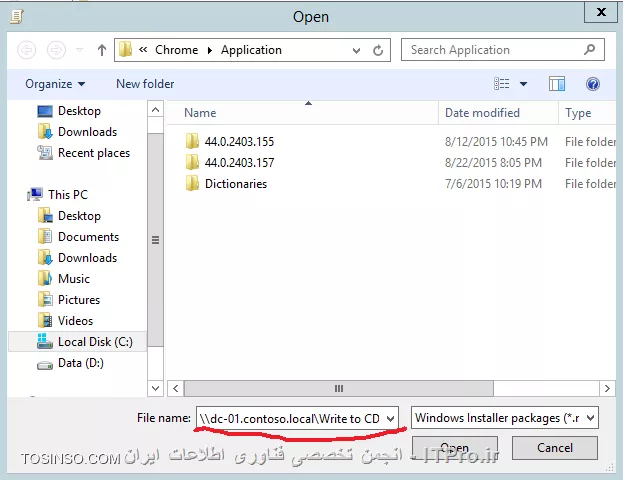Go back with the left arrow button
623x480 pixels.
click(x=27, y=50)
